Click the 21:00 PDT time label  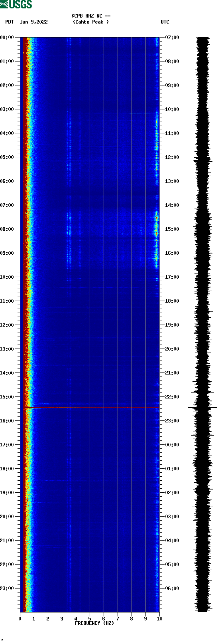7,541
